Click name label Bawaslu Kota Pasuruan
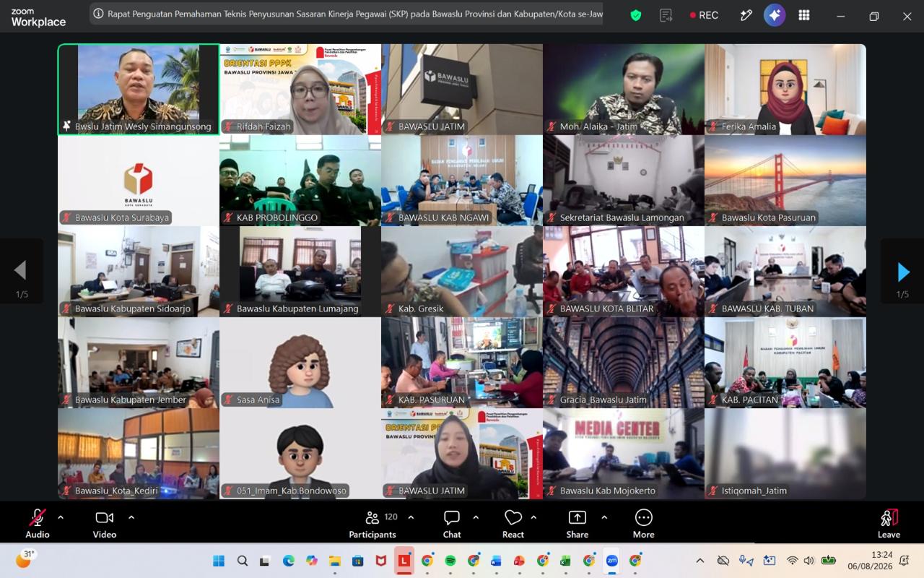Image resolution: width=924 pixels, height=578 pixels. (x=769, y=217)
